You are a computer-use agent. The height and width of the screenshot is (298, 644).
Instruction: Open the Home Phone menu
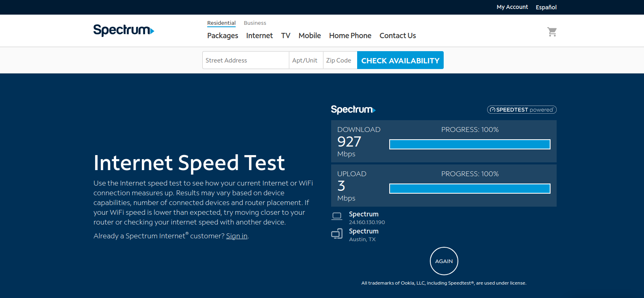tap(350, 36)
